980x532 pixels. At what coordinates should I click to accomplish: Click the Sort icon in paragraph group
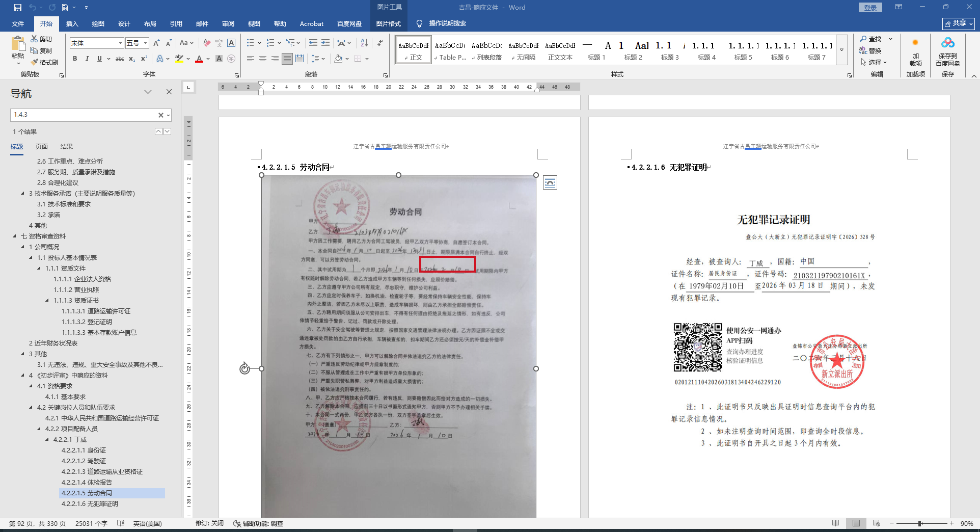(364, 43)
